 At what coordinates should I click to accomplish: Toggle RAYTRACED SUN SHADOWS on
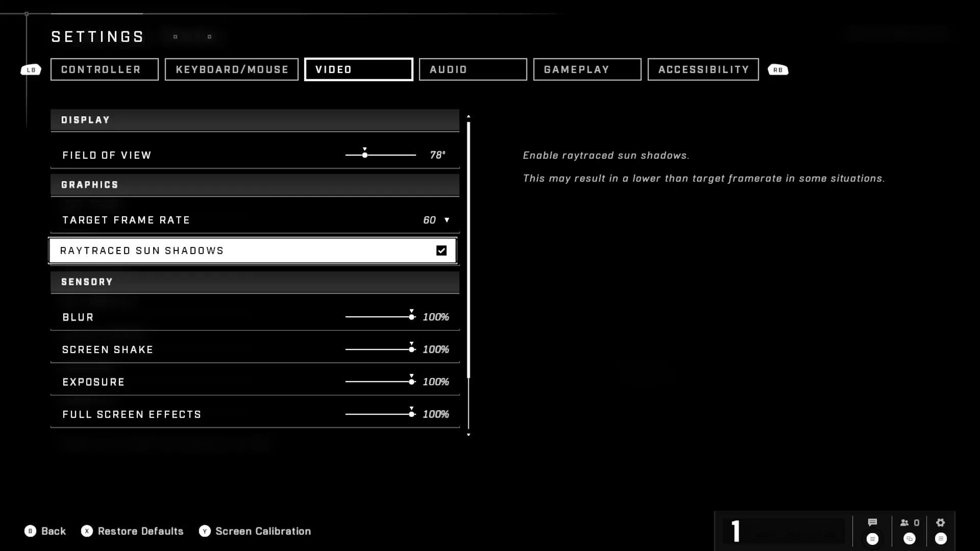(442, 249)
